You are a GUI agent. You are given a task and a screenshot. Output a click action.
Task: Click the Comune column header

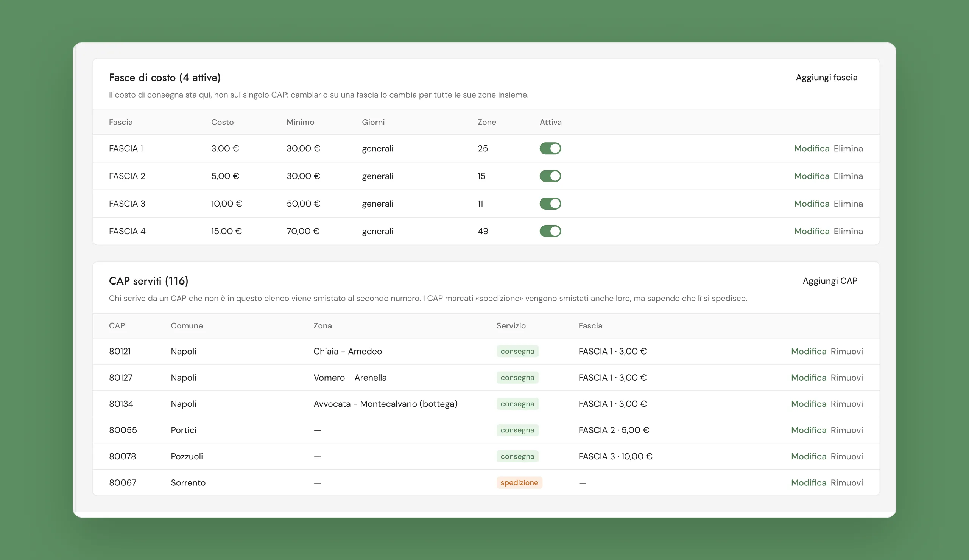(x=187, y=325)
